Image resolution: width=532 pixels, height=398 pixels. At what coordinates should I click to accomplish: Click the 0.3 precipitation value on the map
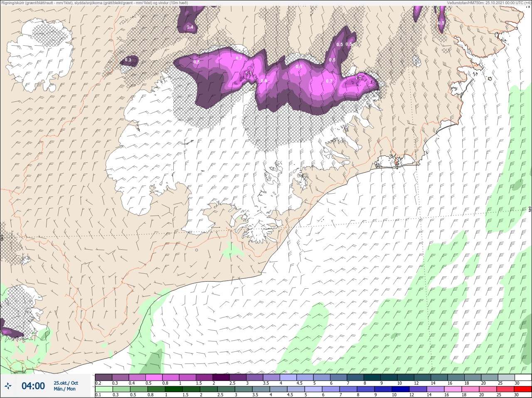coord(128,60)
